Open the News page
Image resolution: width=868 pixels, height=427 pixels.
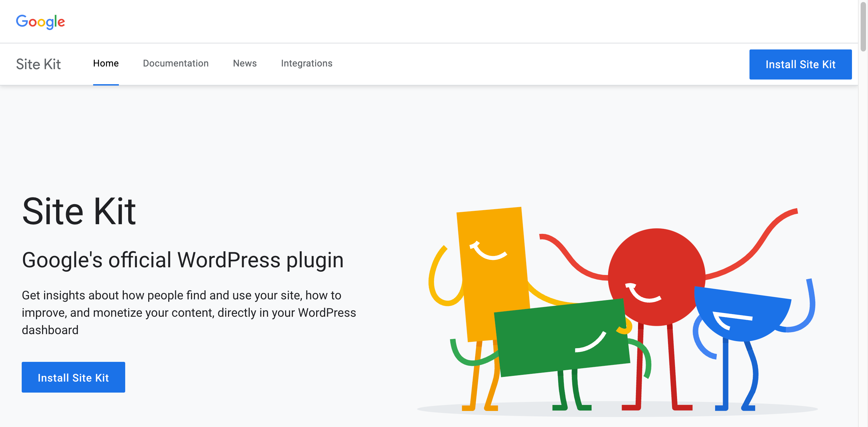tap(245, 63)
